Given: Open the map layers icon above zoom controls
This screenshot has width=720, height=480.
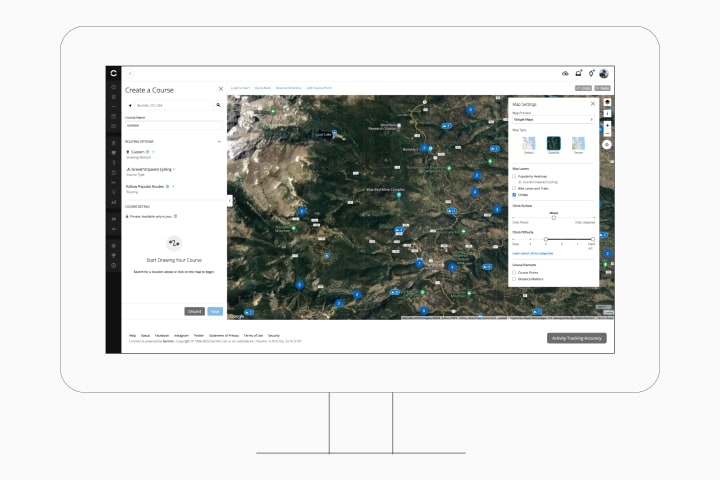Looking at the screenshot, I should tap(607, 102).
